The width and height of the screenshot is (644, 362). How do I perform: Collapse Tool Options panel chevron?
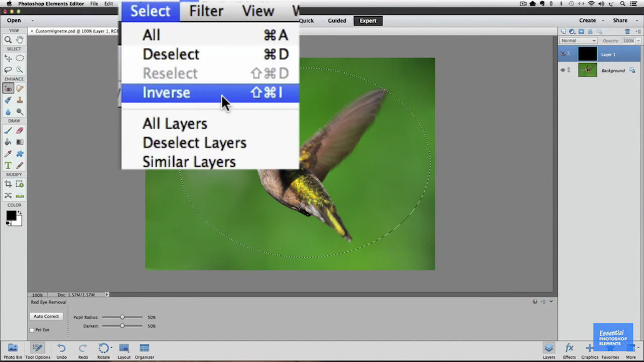pyautogui.click(x=551, y=301)
